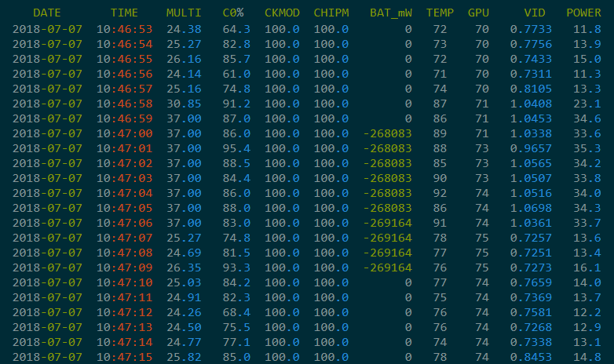The width and height of the screenshot is (614, 364).
Task: Click the VID value 1.0698
Action: [x=531, y=208]
